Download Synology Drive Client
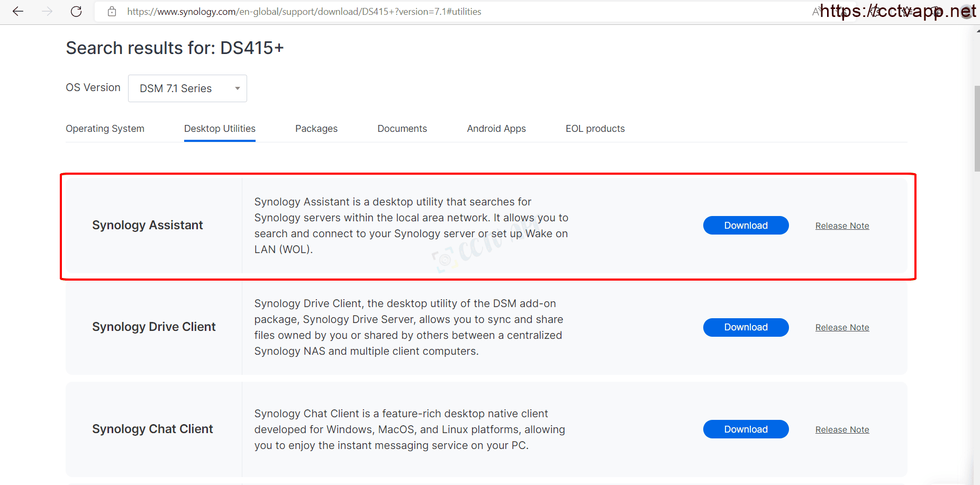 coord(746,327)
